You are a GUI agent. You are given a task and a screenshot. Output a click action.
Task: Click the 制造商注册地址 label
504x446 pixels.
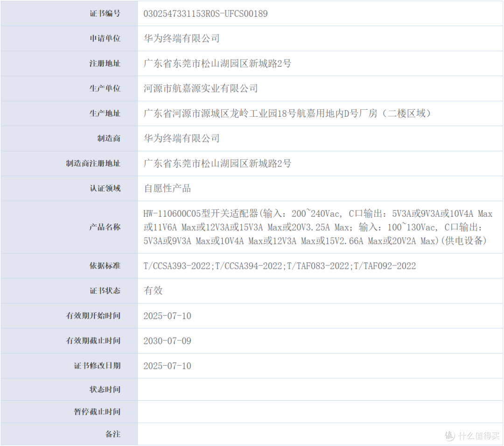tap(93, 163)
